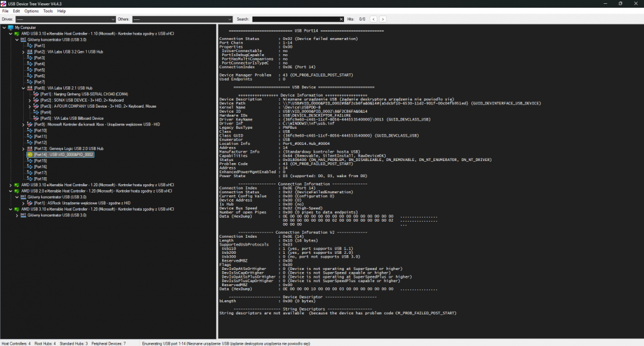Clear the search field with X
Screen dimensions: 644x346
(341, 19)
